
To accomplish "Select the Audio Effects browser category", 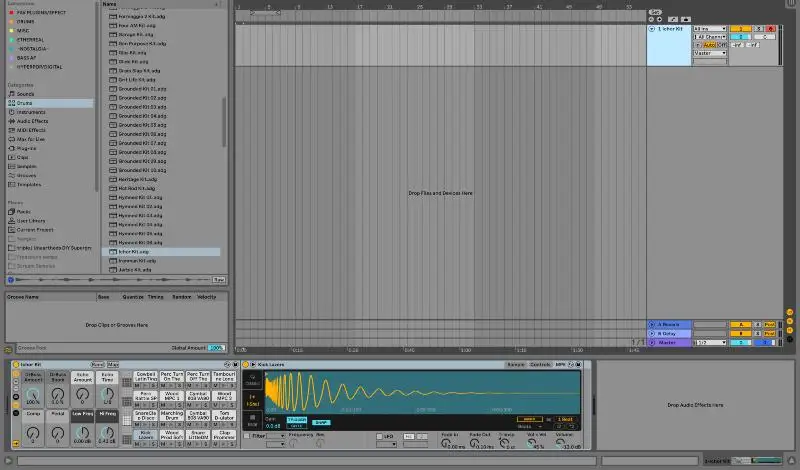I will coord(32,121).
